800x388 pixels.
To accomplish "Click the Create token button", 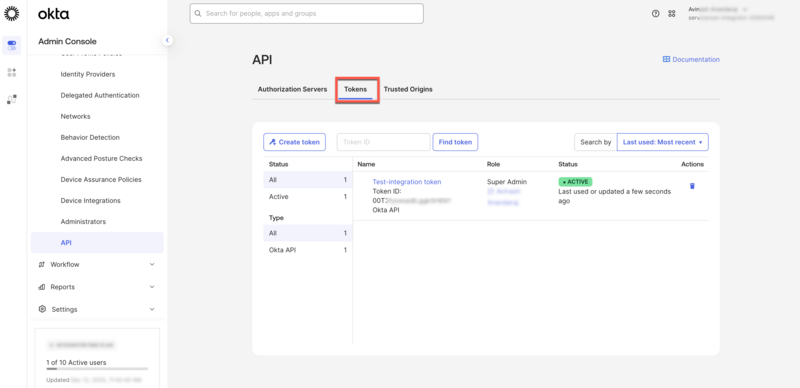I will pyautogui.click(x=294, y=142).
